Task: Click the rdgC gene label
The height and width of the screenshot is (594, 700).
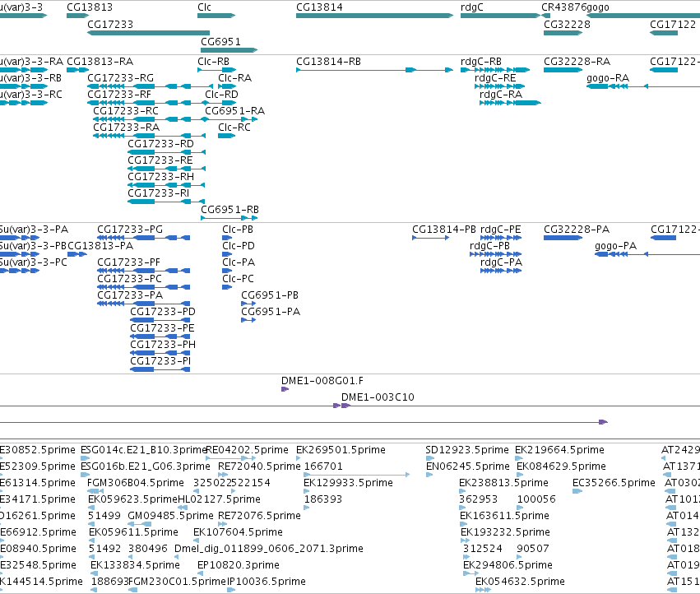Action: (472, 7)
